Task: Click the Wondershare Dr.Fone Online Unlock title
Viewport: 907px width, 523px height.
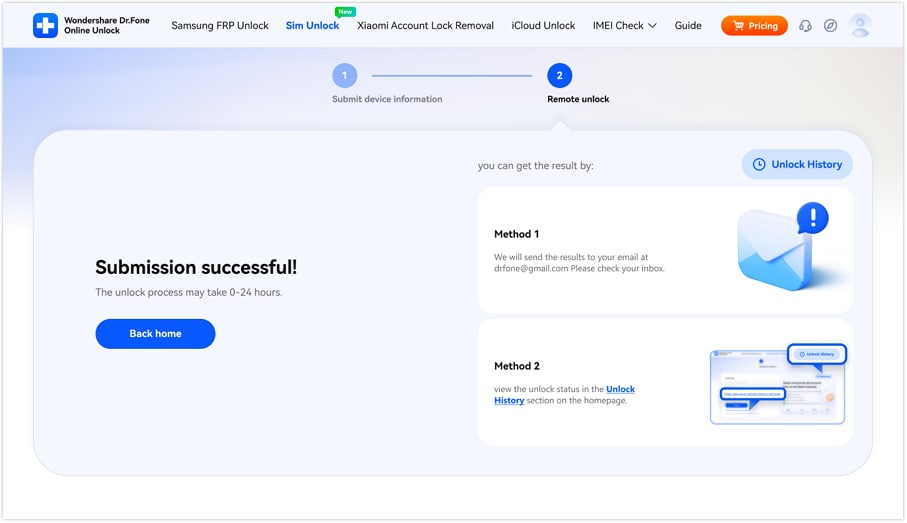Action: coord(107,25)
